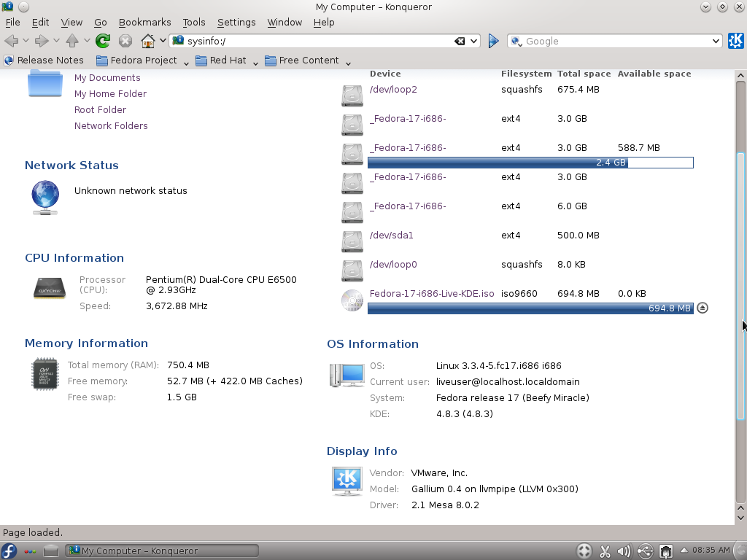
Task: Expand the location bar history dropdown
Action: [x=473, y=42]
